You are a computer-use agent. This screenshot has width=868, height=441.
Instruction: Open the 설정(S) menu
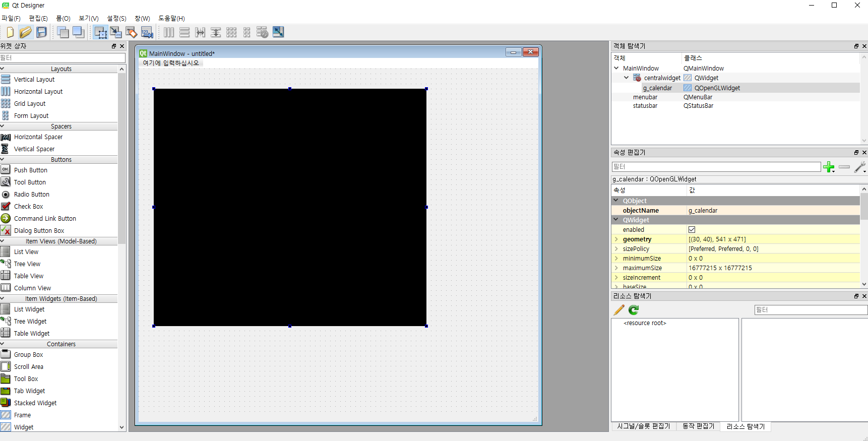pyautogui.click(x=116, y=18)
